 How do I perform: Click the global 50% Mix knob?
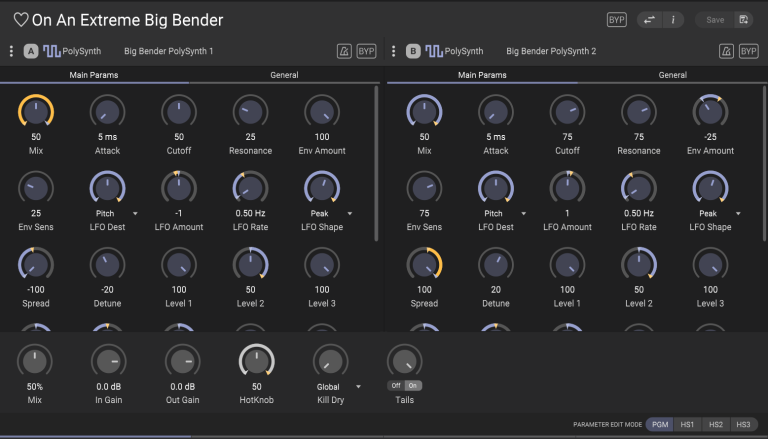pos(34,362)
